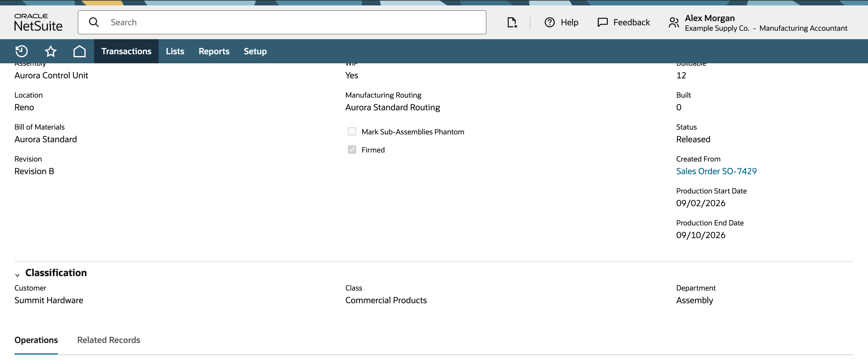This screenshot has height=362, width=868.
Task: Open the Recent Records history icon
Action: pyautogui.click(x=22, y=51)
